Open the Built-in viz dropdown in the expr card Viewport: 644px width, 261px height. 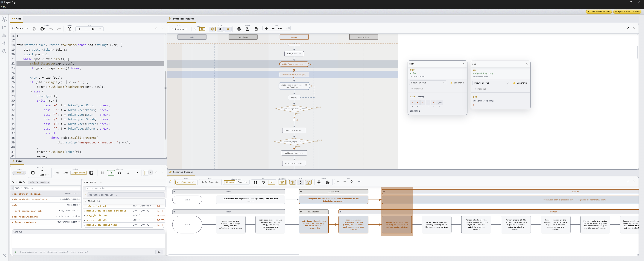(428, 83)
